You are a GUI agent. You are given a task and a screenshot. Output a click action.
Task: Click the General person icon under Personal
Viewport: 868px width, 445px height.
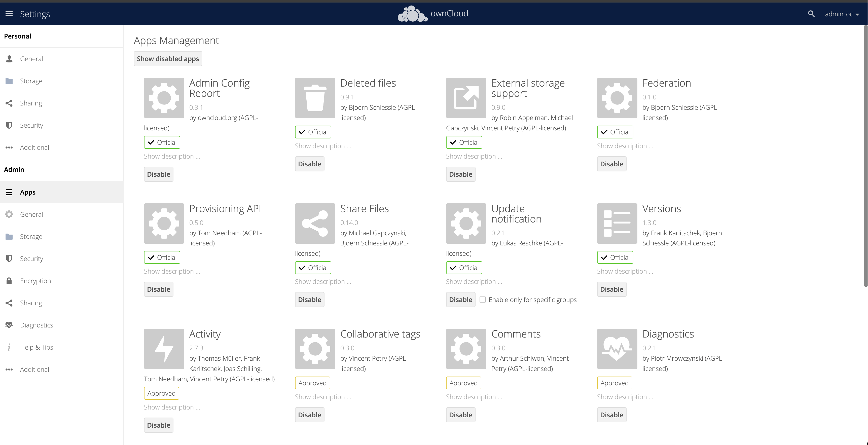[x=9, y=59]
